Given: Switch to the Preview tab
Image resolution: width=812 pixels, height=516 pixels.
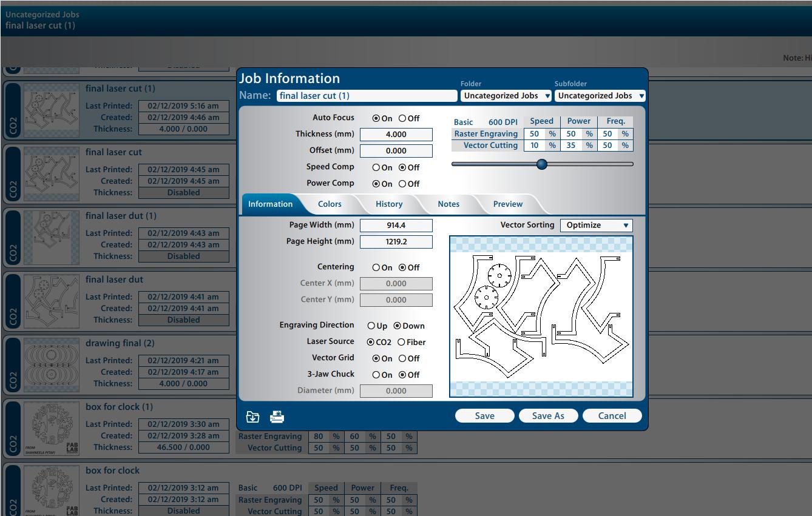Looking at the screenshot, I should (x=508, y=204).
